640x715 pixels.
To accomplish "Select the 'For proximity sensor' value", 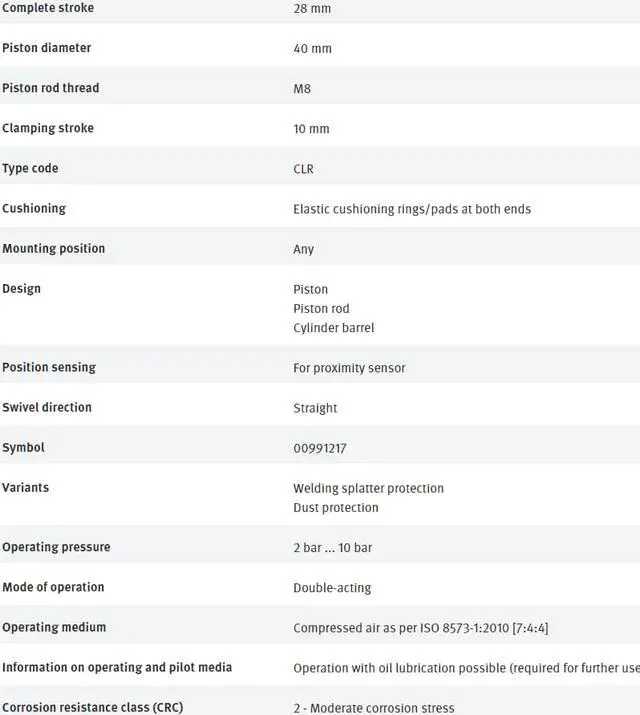I will coord(349,368).
